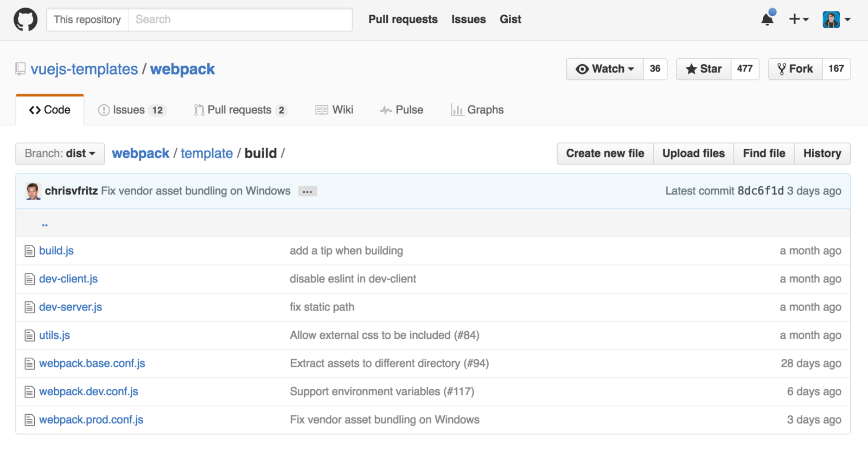Go up to parent directory (..)

(44, 223)
